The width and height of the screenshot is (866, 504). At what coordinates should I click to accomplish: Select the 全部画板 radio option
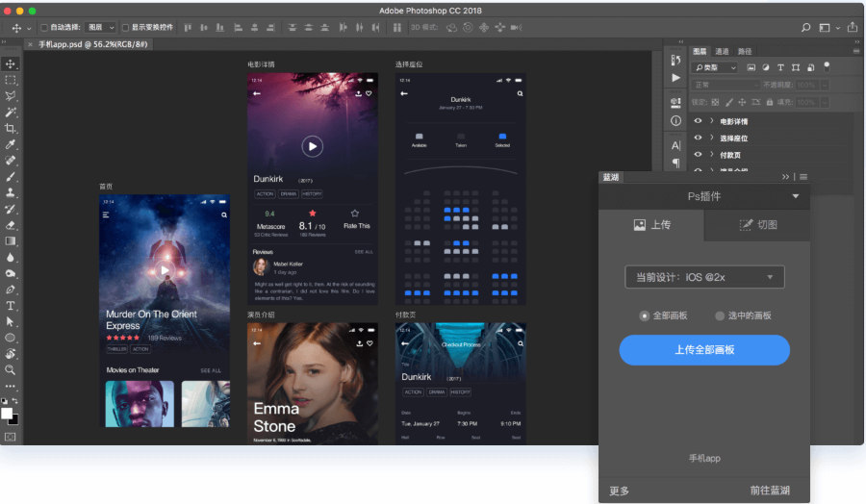pos(644,315)
